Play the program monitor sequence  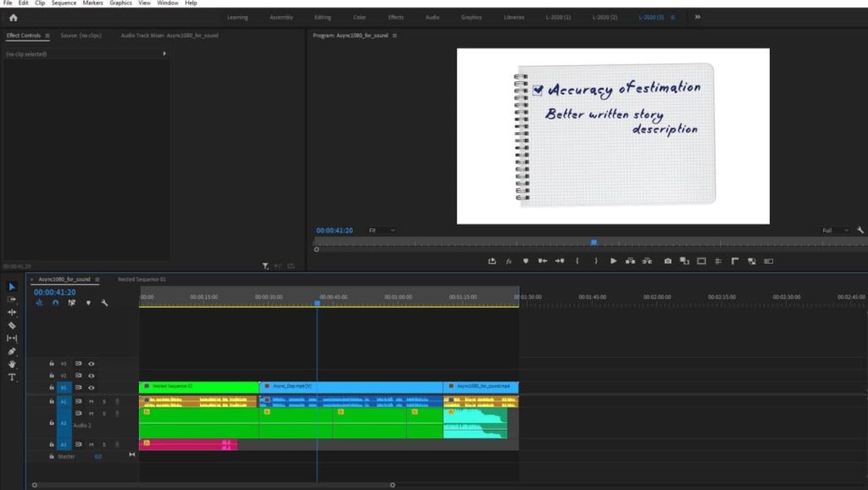(x=614, y=261)
